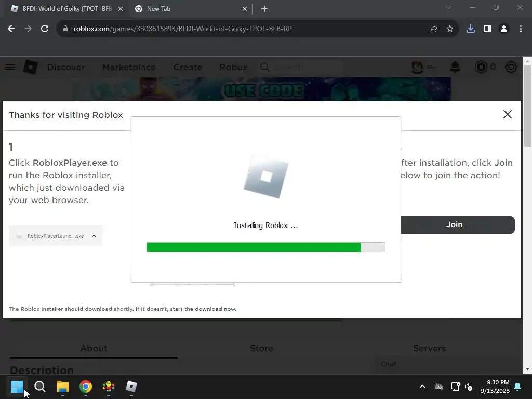Screen dimensions: 532x399
Task: Click the 'Installing Roblox ...' text
Action: (265, 225)
